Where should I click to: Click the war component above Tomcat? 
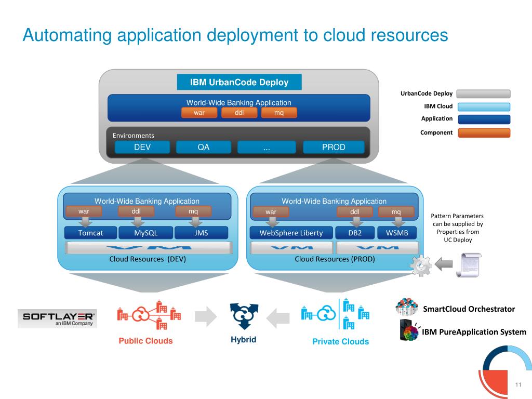point(84,211)
